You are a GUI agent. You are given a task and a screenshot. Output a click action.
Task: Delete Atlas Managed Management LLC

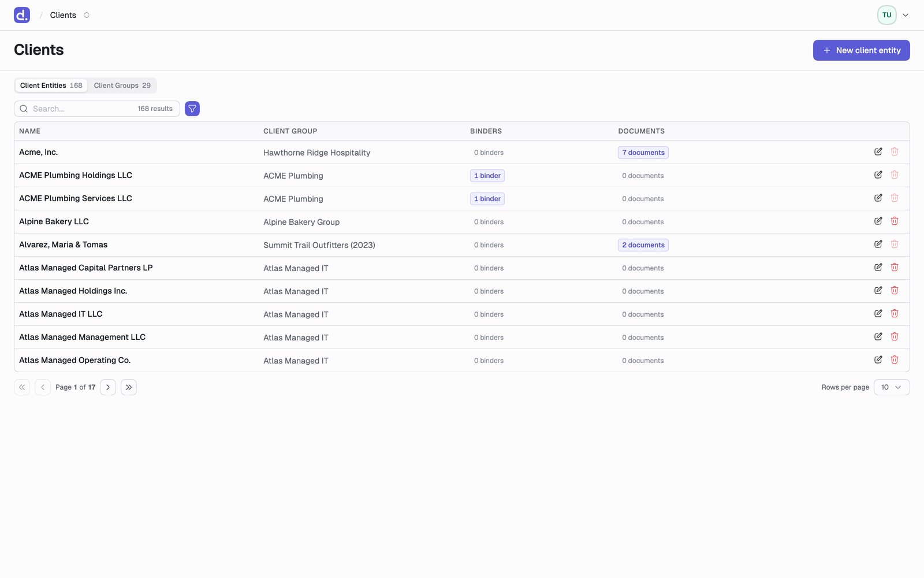click(895, 336)
